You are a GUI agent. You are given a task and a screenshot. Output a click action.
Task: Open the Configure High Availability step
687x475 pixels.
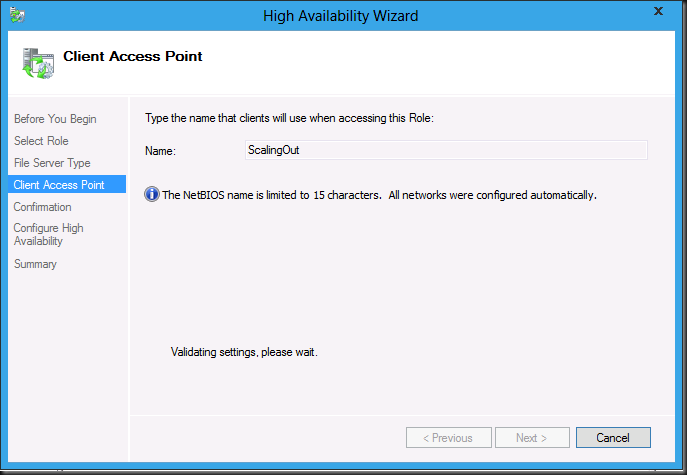pos(49,234)
